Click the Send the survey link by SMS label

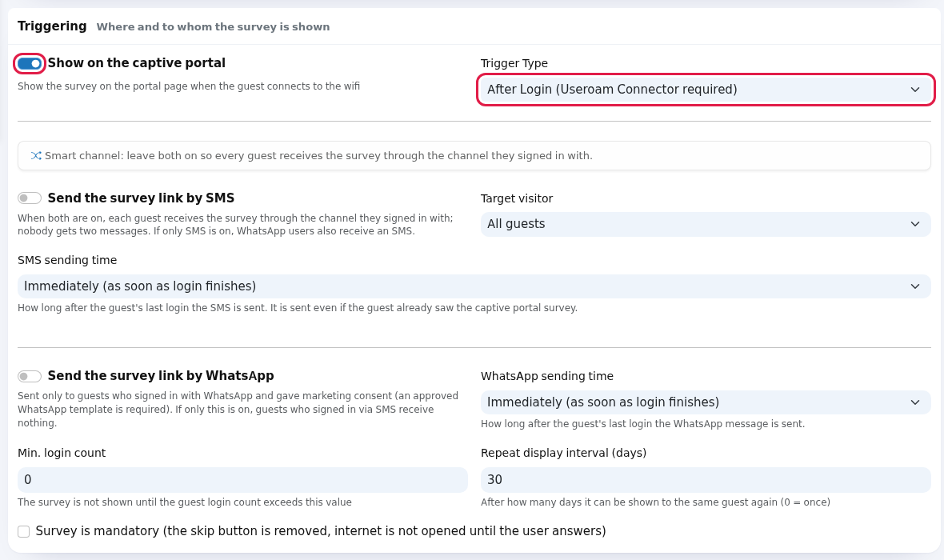141,198
